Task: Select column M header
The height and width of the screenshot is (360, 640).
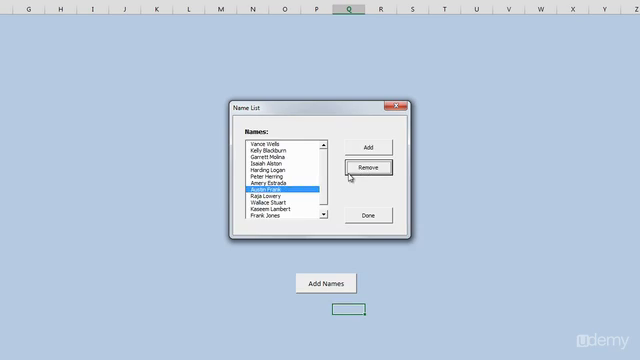Action: pyautogui.click(x=221, y=9)
